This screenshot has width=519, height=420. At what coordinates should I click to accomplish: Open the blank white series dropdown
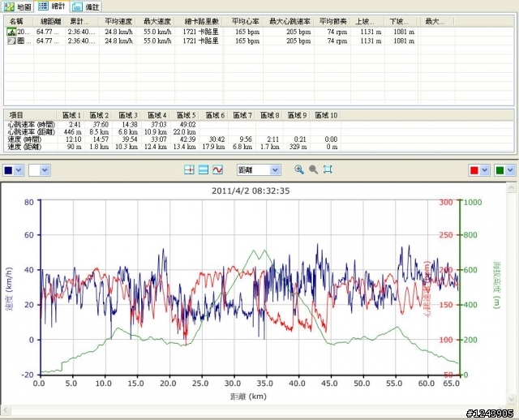[40, 170]
